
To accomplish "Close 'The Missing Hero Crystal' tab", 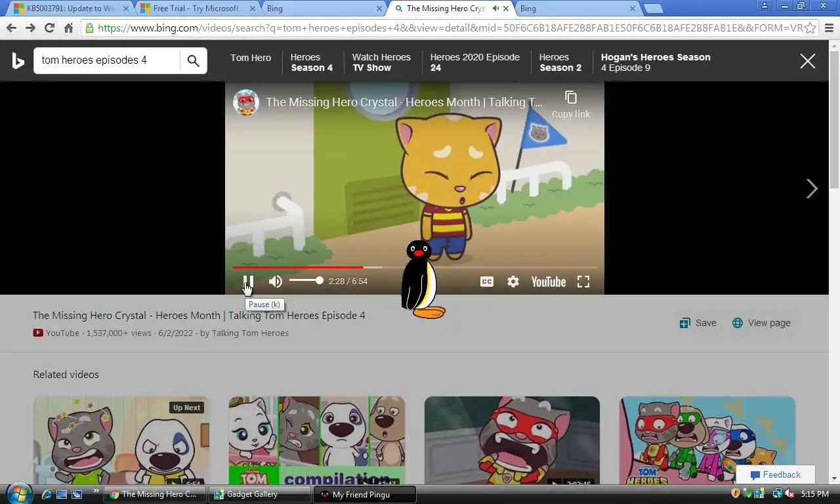I will pos(506,9).
